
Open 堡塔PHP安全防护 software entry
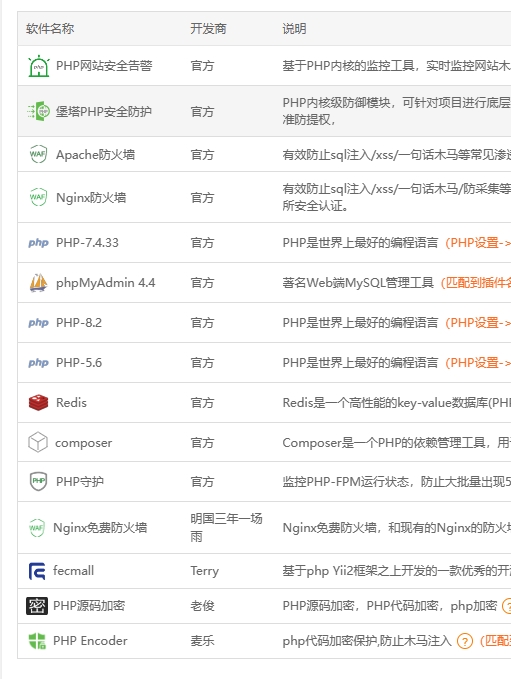(104, 112)
